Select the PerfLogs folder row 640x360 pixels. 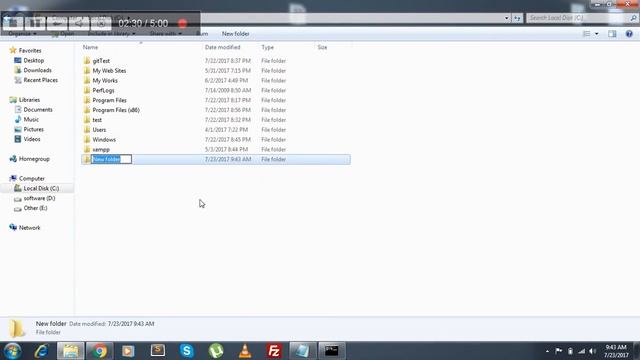pos(216,90)
